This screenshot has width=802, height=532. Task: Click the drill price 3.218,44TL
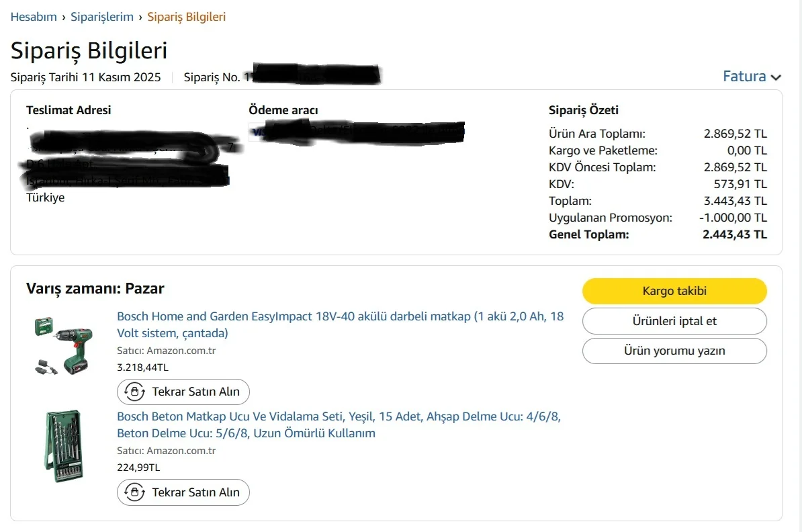[142, 367]
